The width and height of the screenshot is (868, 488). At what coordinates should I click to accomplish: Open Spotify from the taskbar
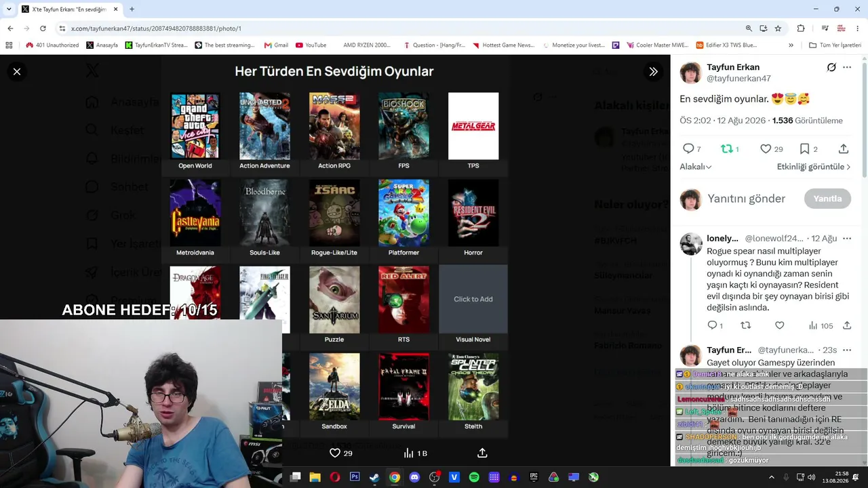tap(474, 477)
